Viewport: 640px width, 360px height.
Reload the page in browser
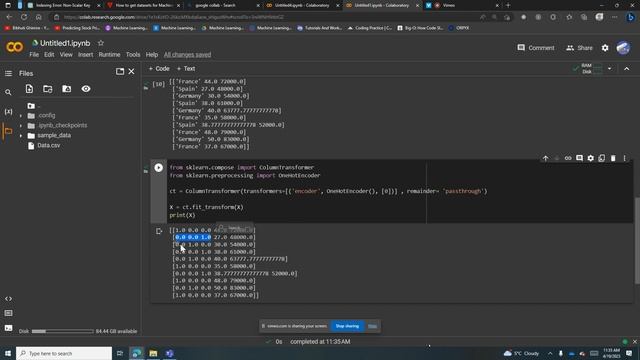pos(24,17)
